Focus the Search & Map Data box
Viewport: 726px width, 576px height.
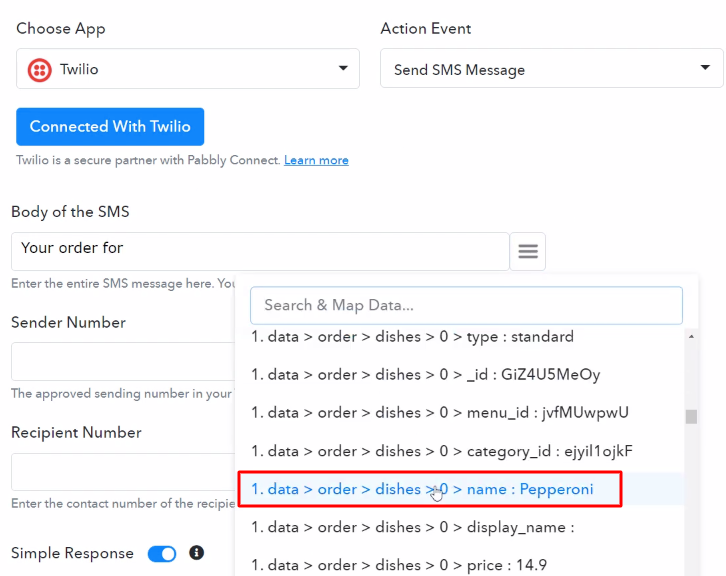coord(466,305)
